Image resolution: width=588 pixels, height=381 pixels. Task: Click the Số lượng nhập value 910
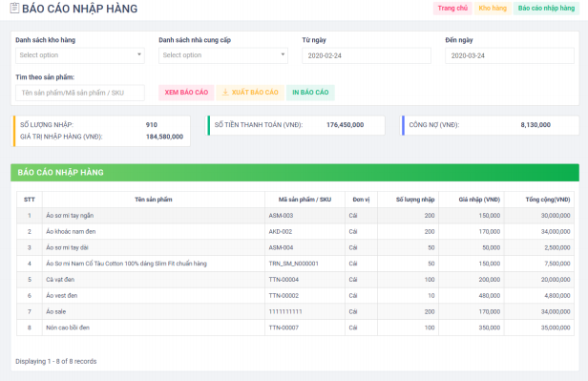tap(152, 125)
